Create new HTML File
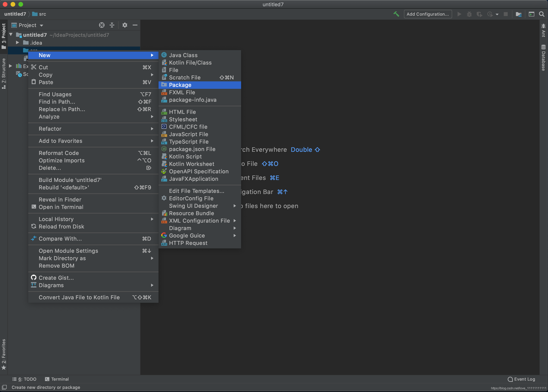 (x=199, y=112)
